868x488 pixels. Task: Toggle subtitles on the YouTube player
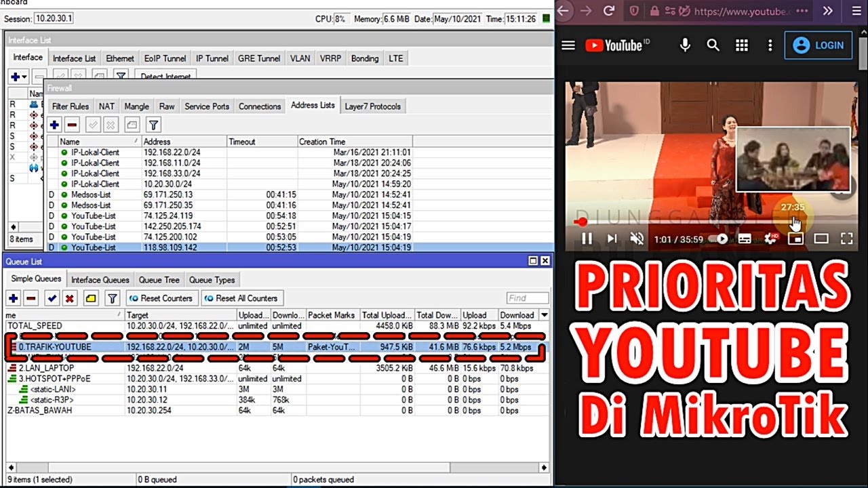coord(745,239)
